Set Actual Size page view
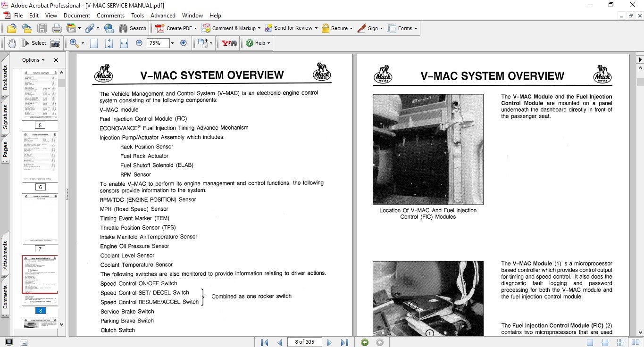This screenshot has width=644, height=347. point(94,43)
